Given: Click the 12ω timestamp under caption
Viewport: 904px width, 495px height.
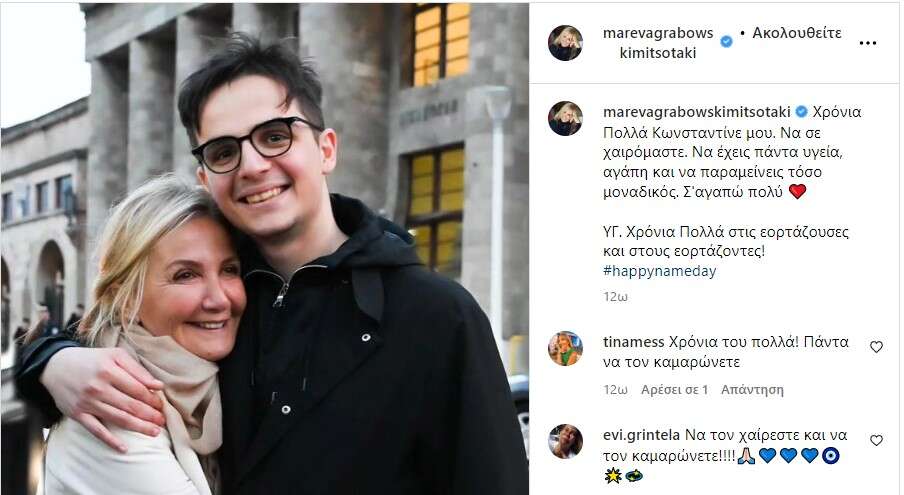Looking at the screenshot, I should click(x=615, y=297).
